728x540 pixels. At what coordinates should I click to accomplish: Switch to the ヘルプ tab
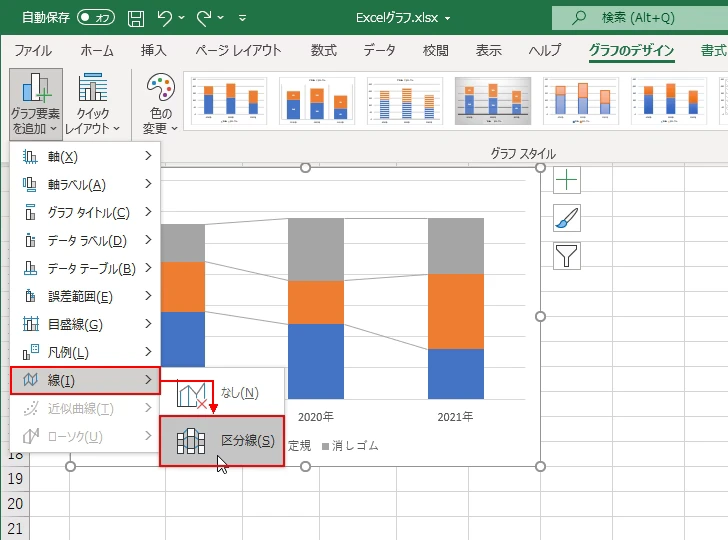(x=545, y=50)
